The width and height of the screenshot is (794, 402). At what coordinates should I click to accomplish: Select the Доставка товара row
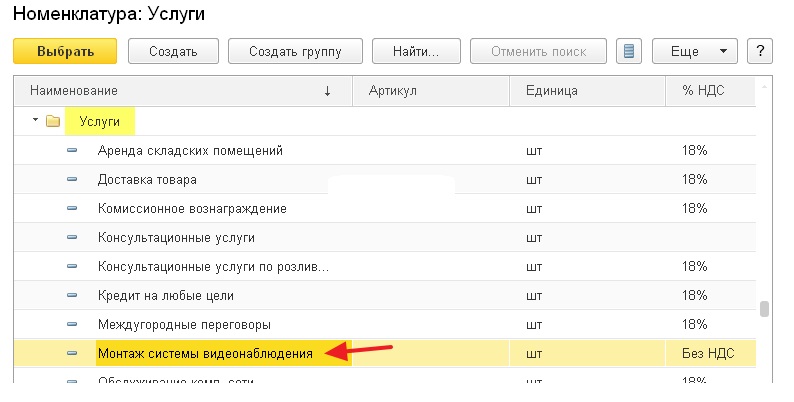coord(385,179)
